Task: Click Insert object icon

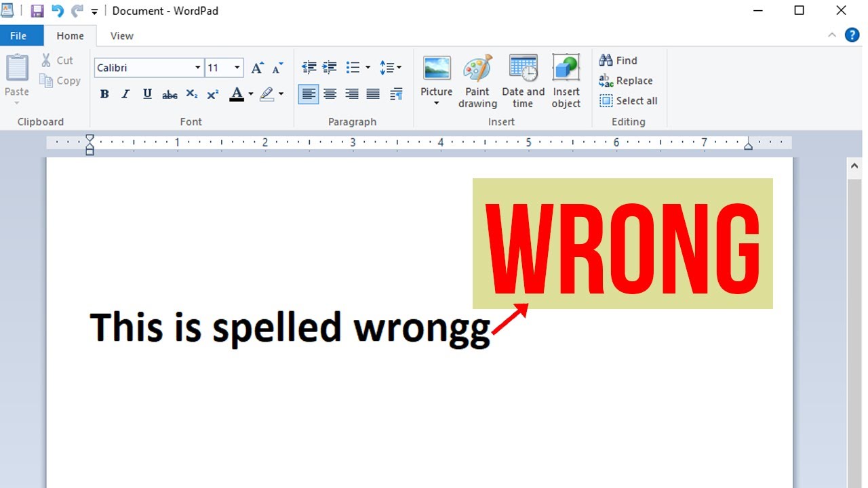Action: tap(566, 68)
